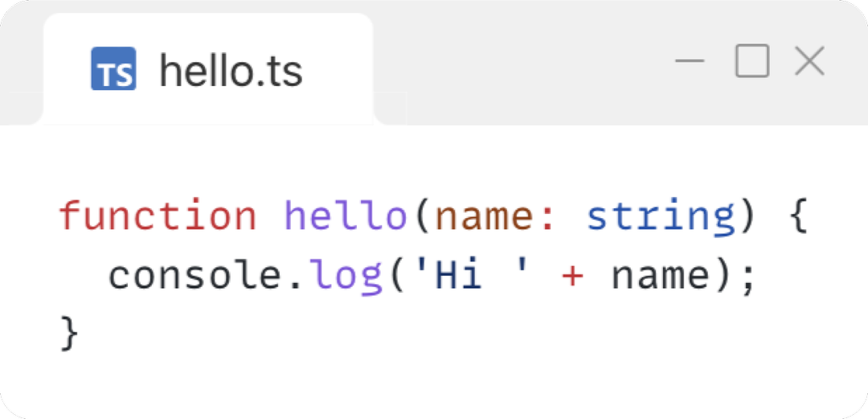Click the 'name' parameter in the function signature
This screenshot has width=868, height=419.
coord(484,216)
